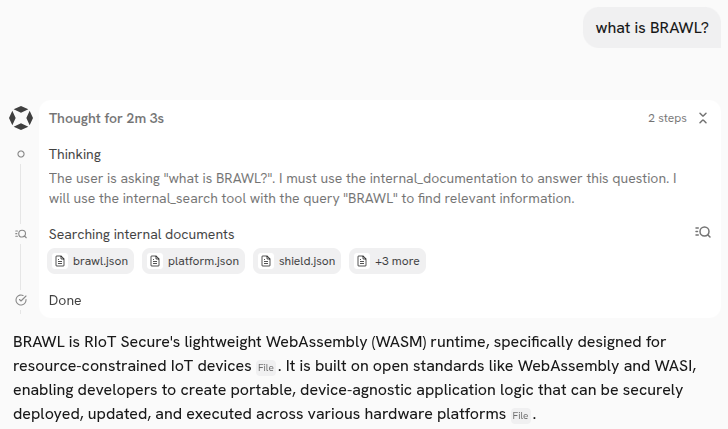
Task: Open File citation after "hardware platforms"
Action: pos(520,416)
